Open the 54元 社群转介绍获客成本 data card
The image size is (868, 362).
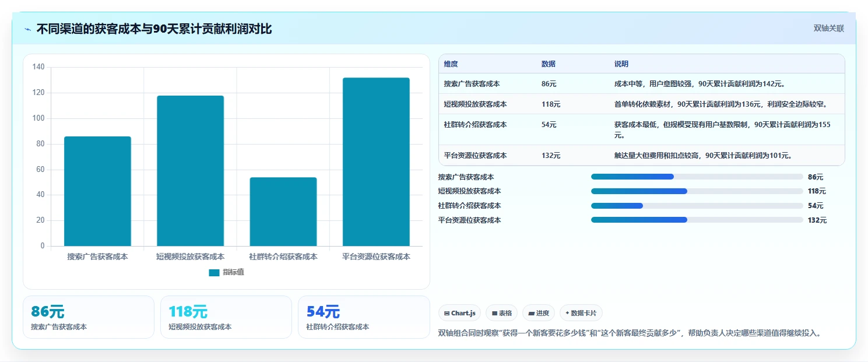[364, 317]
